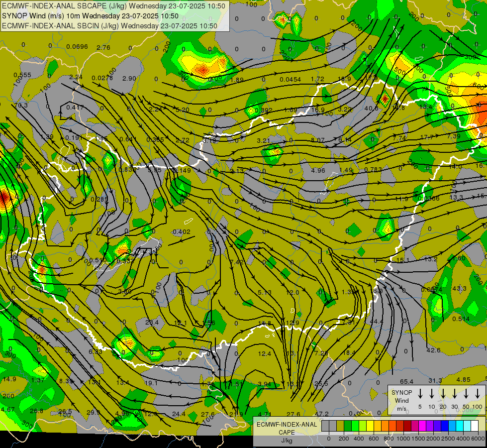Screen dimensions: 487x448
Task: Click the SYNOP Wind 10m title line
Action: [90, 16]
